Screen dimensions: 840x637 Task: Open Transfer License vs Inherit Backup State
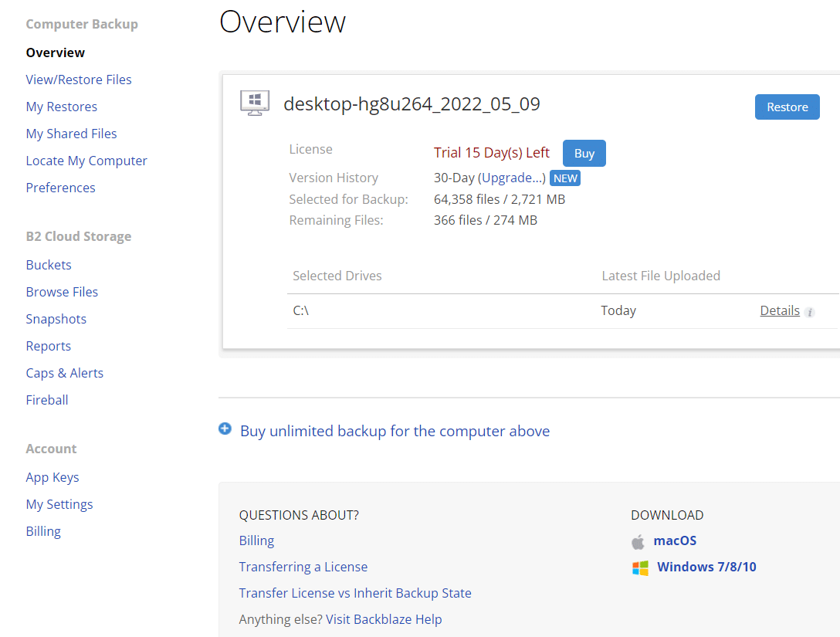[355, 593]
